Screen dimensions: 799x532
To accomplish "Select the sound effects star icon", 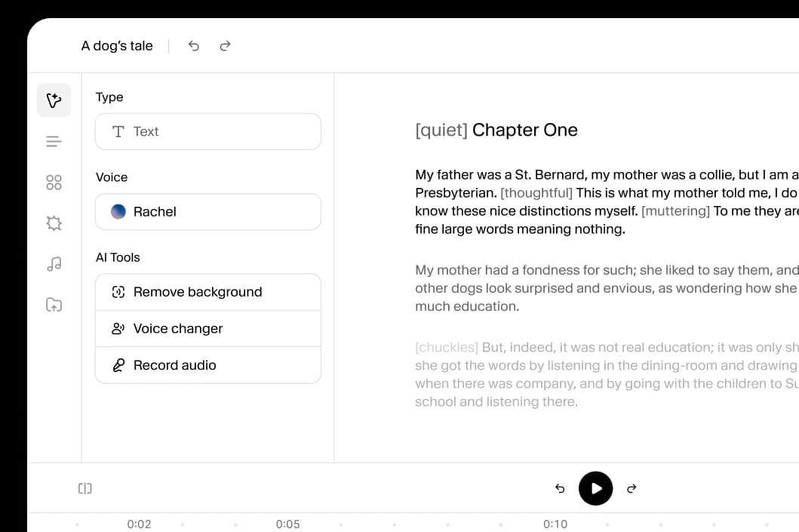I will (x=53, y=223).
